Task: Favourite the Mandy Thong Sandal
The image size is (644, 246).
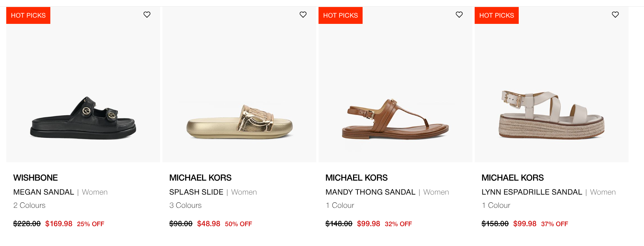Action: [x=459, y=15]
